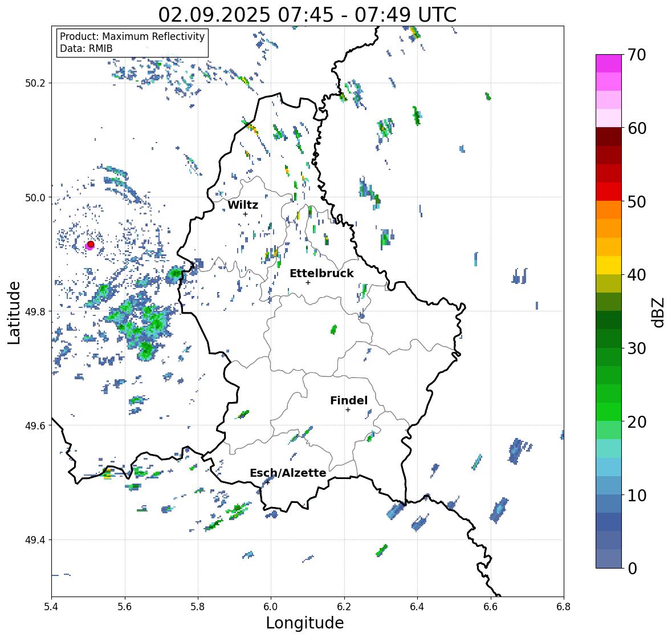Click the dBZ colorbar label

tap(659, 312)
